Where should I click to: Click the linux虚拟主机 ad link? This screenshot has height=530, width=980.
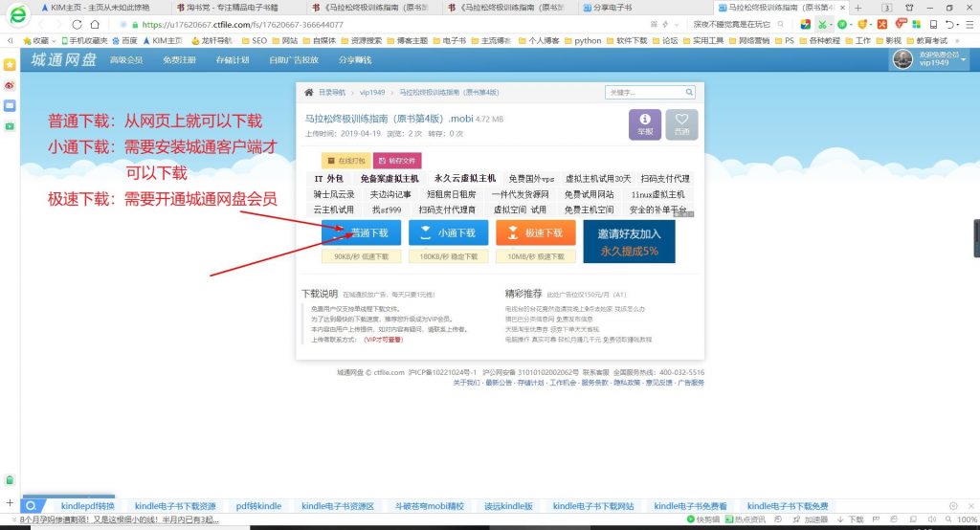coord(657,194)
